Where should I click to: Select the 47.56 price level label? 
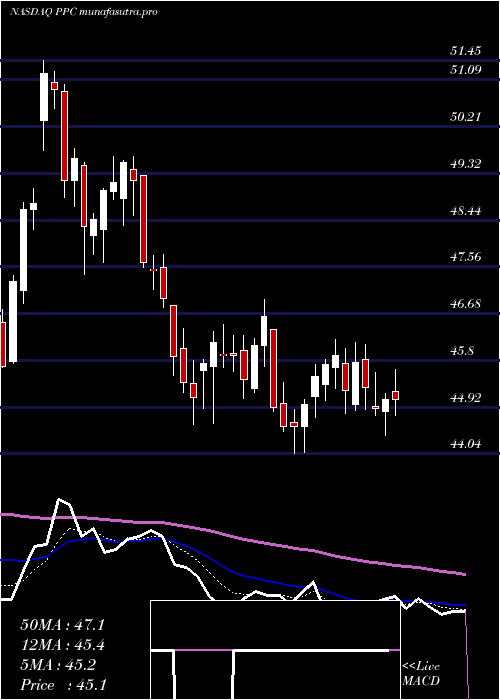coord(466,257)
